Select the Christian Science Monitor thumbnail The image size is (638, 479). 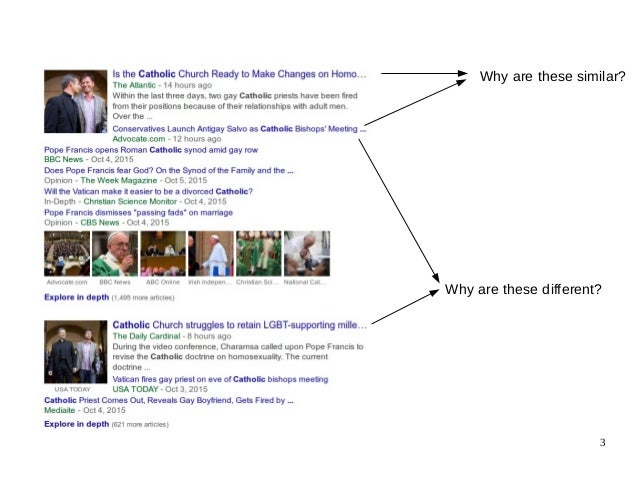(259, 254)
